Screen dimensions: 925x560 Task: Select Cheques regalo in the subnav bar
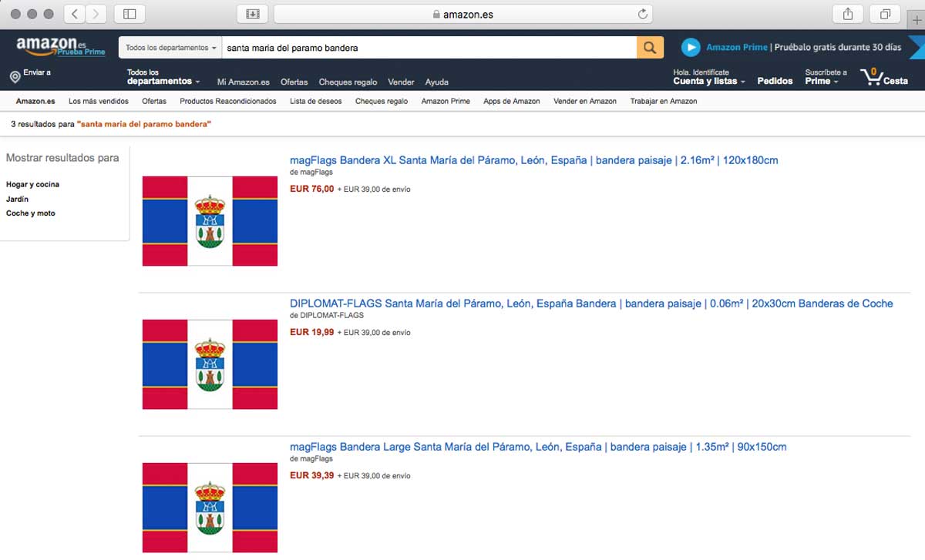click(x=382, y=101)
